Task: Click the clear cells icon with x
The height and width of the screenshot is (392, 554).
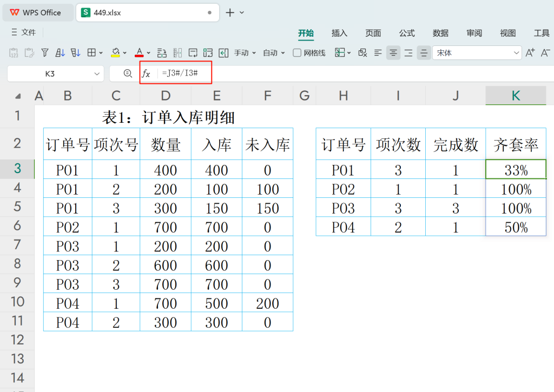Action: point(362,53)
